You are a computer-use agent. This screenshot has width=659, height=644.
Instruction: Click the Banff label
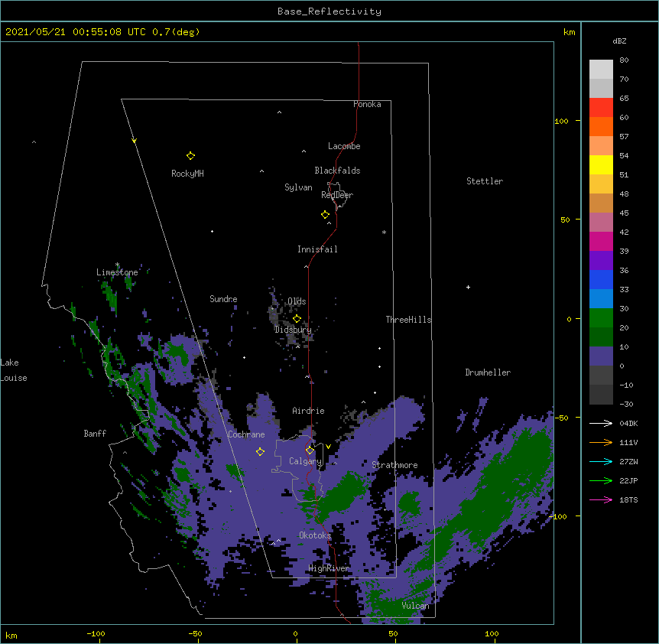pyautogui.click(x=95, y=434)
